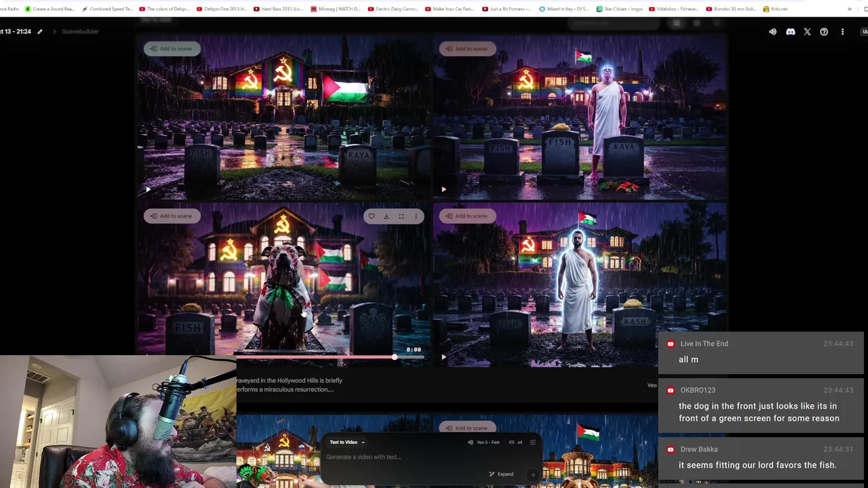This screenshot has width=868, height=488.
Task: Select the top-left graveyard video thumbnail
Action: [x=283, y=117]
